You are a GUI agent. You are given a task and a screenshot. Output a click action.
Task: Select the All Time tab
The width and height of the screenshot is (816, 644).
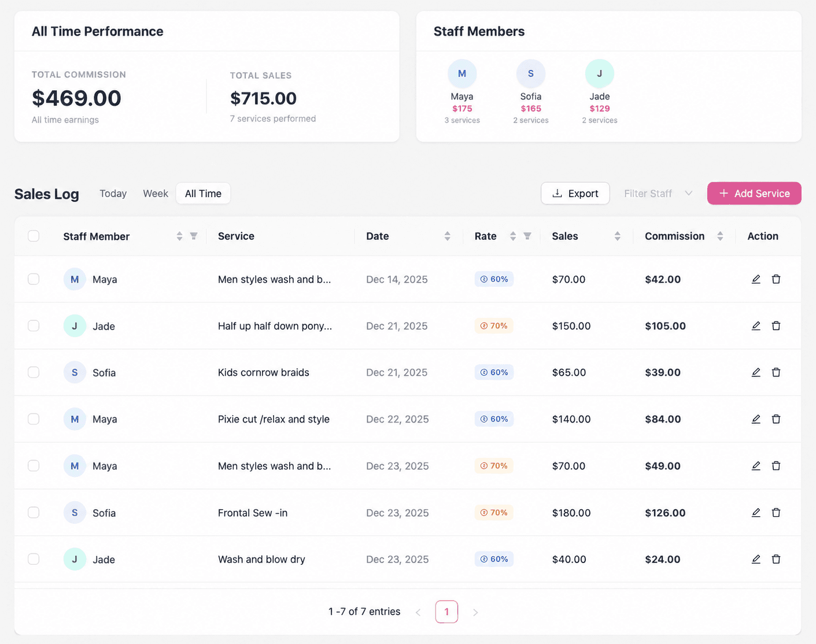(203, 194)
